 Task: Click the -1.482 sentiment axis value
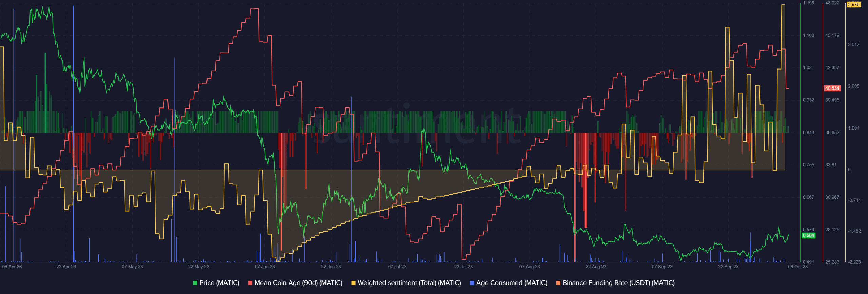click(x=854, y=231)
